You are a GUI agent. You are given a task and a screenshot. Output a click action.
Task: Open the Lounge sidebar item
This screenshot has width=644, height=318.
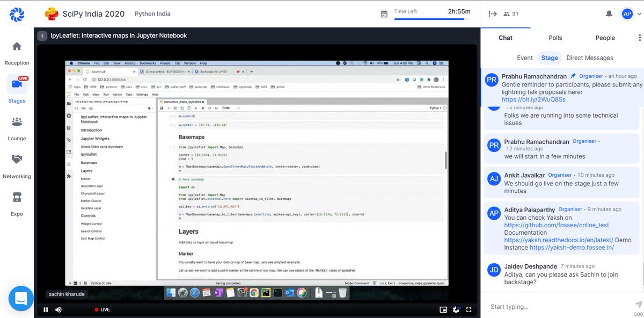click(17, 128)
